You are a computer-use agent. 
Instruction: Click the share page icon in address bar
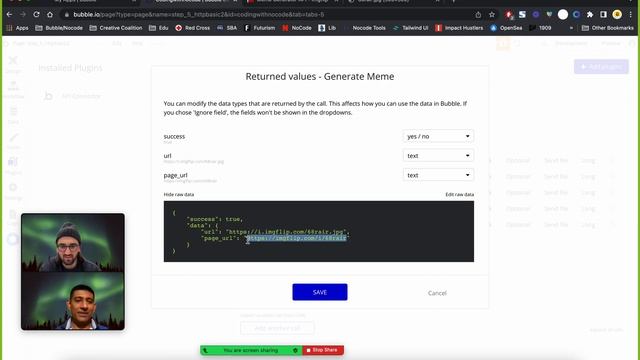coord(478,15)
